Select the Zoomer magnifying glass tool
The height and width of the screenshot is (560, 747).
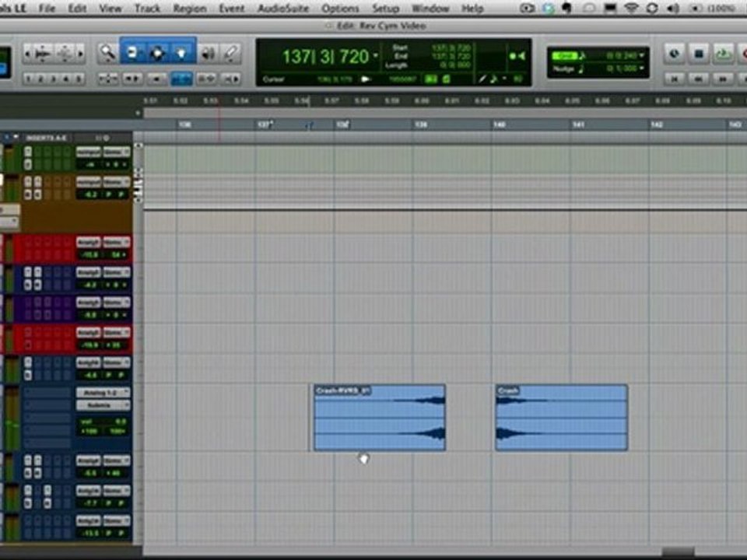click(x=107, y=53)
